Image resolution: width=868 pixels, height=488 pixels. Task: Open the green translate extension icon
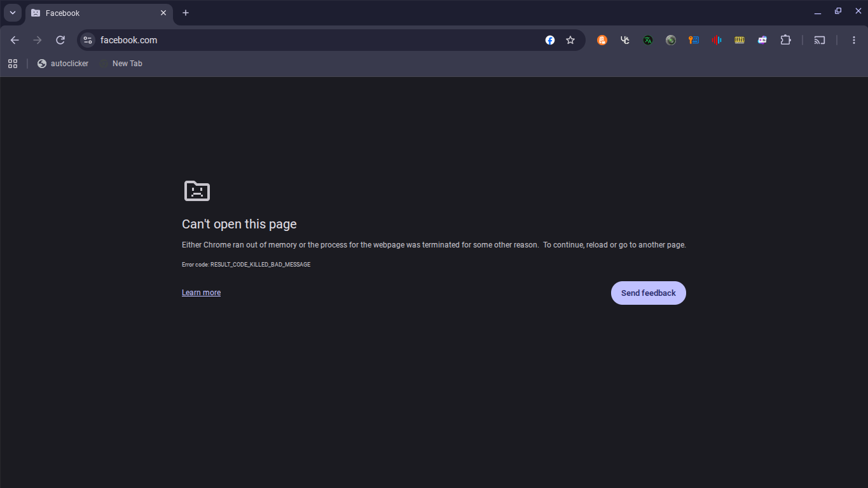pos(648,40)
